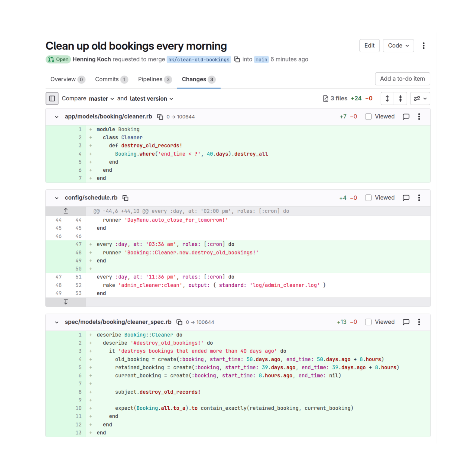Image resolution: width=476 pixels, height=476 pixels.
Task: Check Viewed for cleaner_spec.rb
Action: [x=368, y=322]
